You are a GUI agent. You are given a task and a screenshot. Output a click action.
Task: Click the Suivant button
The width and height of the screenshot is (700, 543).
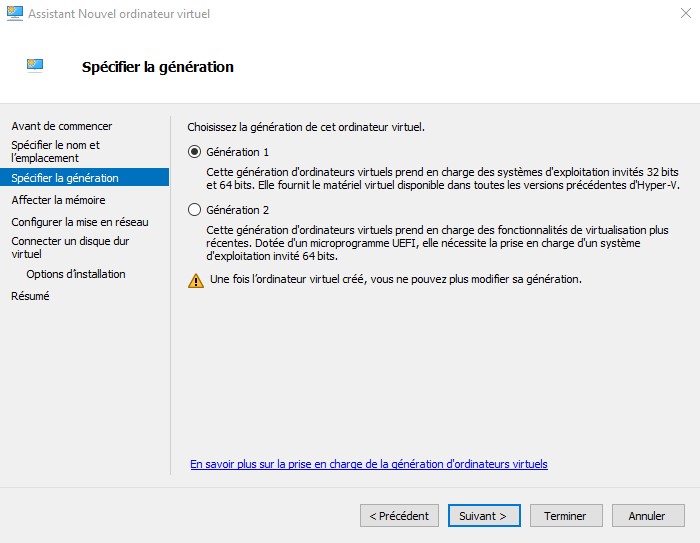click(x=484, y=516)
